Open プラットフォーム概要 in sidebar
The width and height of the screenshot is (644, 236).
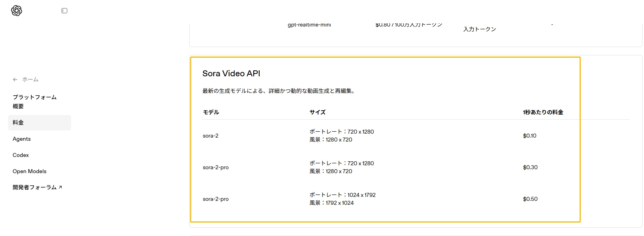35,102
